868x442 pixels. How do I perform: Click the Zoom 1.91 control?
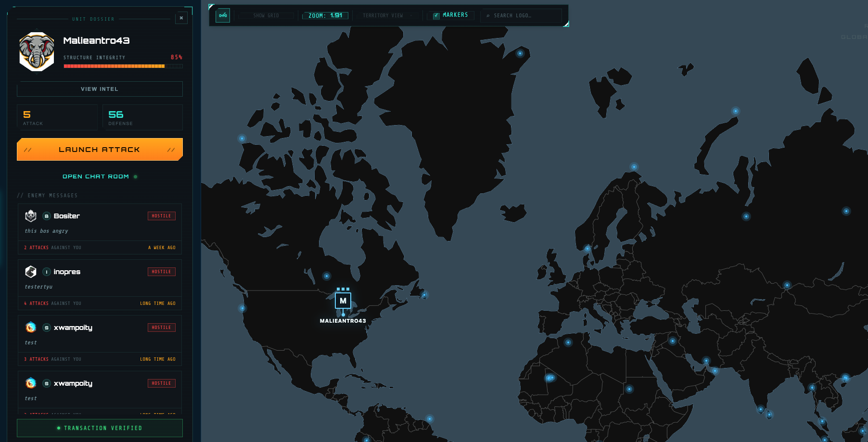325,16
